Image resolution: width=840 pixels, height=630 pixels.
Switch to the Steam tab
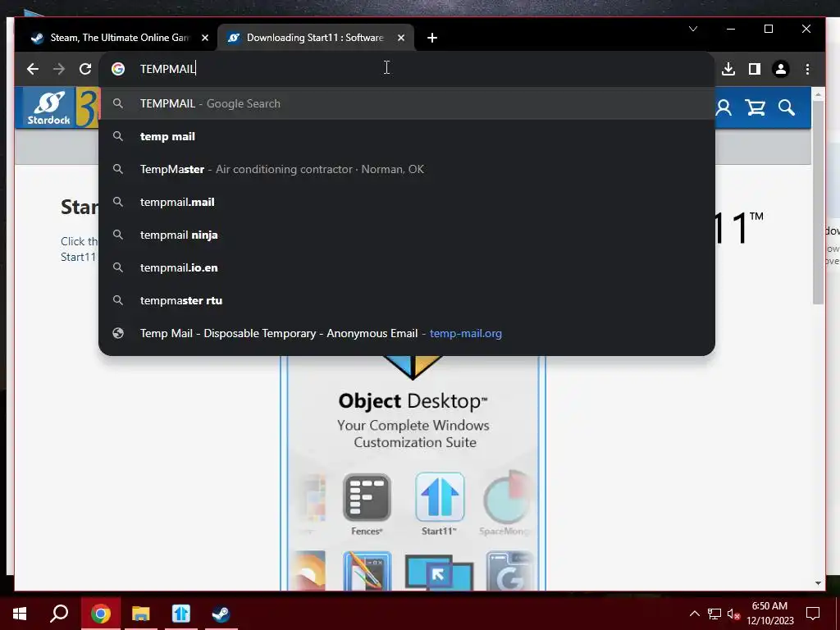tap(119, 38)
